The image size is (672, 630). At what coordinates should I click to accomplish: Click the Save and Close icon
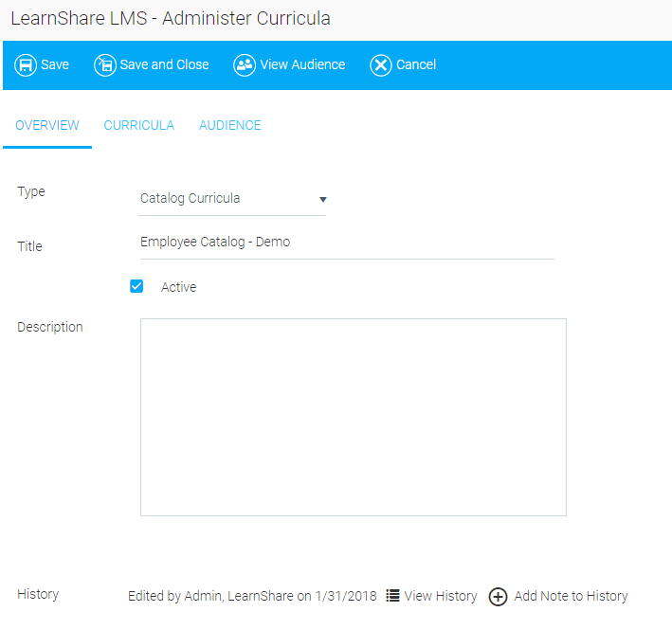105,65
